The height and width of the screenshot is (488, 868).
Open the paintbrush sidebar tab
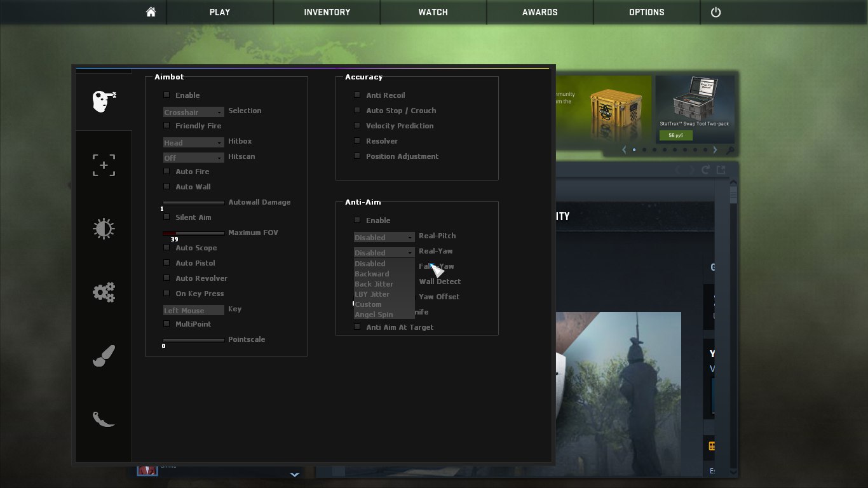(104, 356)
